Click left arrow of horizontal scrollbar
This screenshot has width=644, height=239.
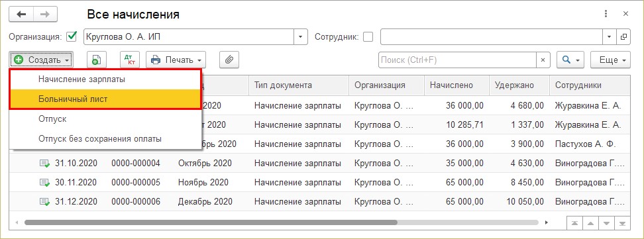[17, 222]
